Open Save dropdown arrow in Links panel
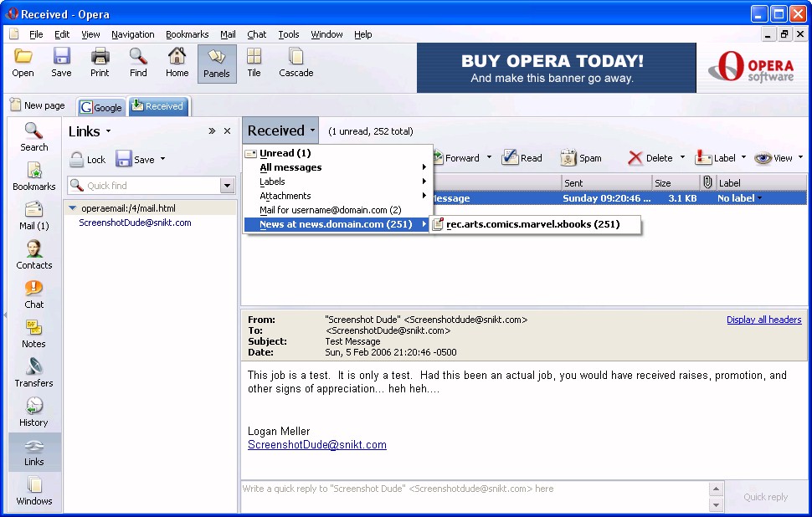The image size is (812, 517). [x=162, y=159]
